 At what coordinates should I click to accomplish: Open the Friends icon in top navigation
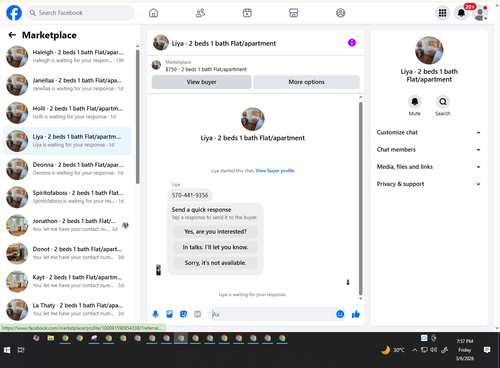(x=200, y=13)
